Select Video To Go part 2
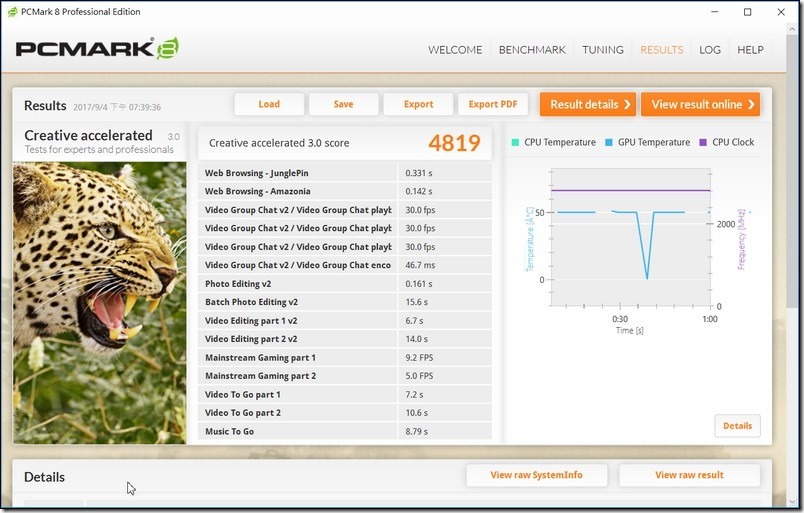Image resolution: width=804 pixels, height=513 pixels. [345, 413]
